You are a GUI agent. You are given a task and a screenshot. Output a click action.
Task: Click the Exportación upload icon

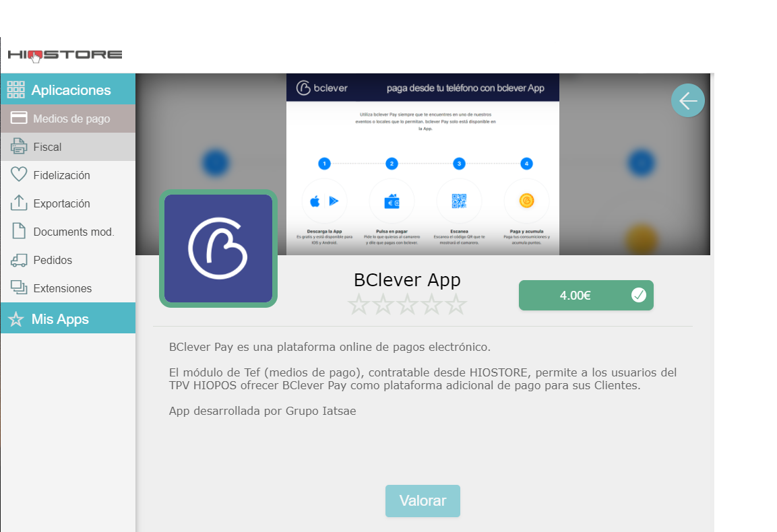(19, 203)
